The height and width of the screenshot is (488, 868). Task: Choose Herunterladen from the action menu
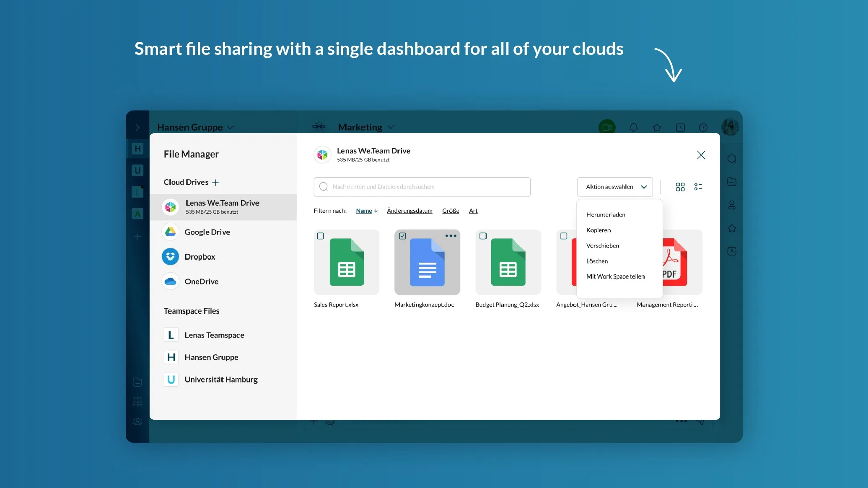coord(606,215)
